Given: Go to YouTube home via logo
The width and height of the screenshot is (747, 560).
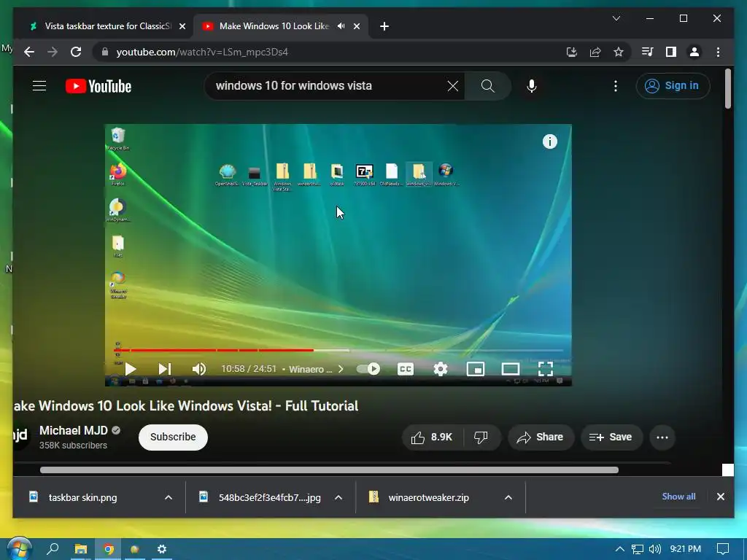Looking at the screenshot, I should (x=98, y=86).
